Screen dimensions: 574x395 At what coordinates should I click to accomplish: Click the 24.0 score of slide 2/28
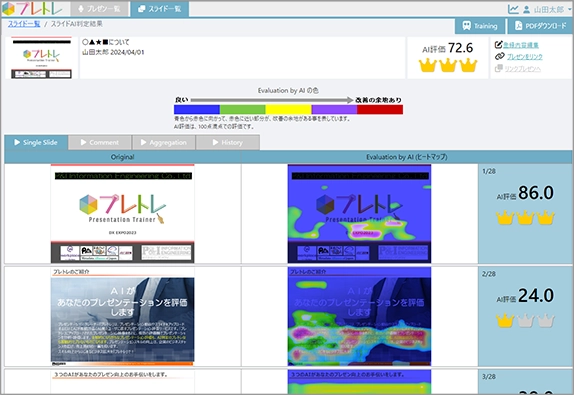536,296
